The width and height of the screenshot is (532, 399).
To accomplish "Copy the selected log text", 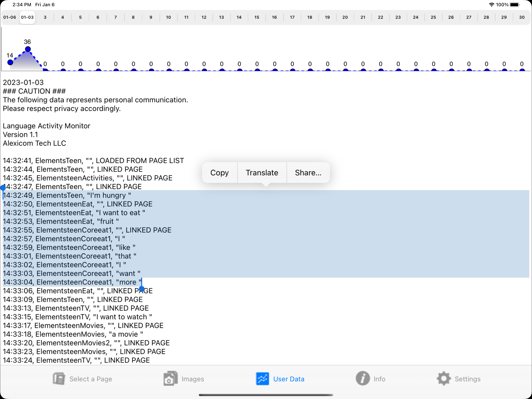I will (x=219, y=173).
